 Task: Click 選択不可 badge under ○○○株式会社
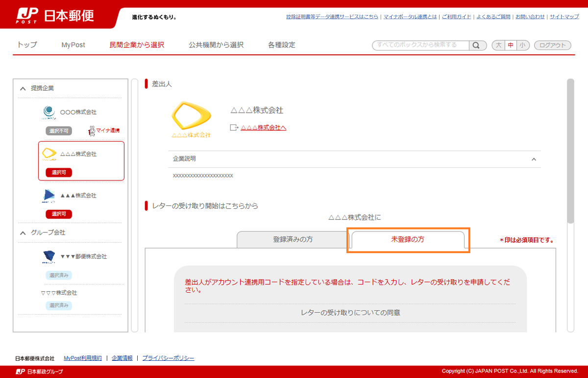(x=59, y=131)
